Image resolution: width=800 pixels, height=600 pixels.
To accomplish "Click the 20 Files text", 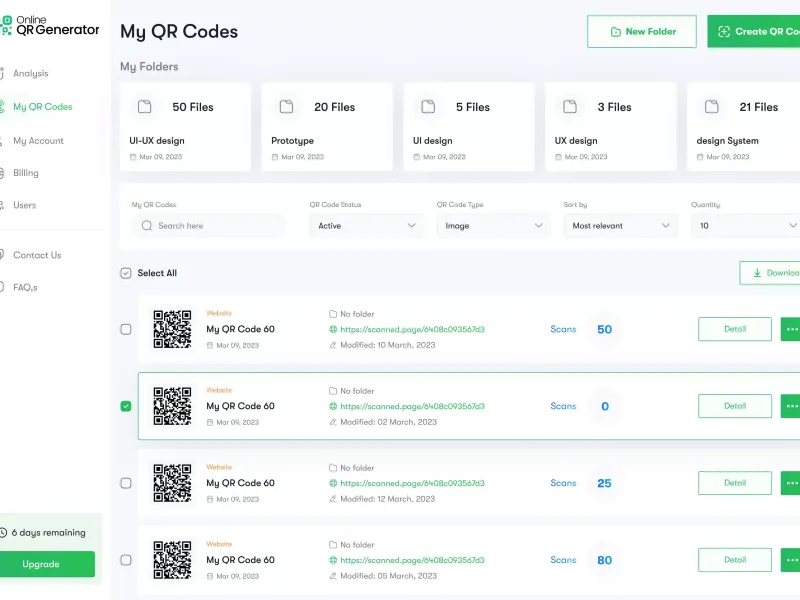I will coord(335,107).
